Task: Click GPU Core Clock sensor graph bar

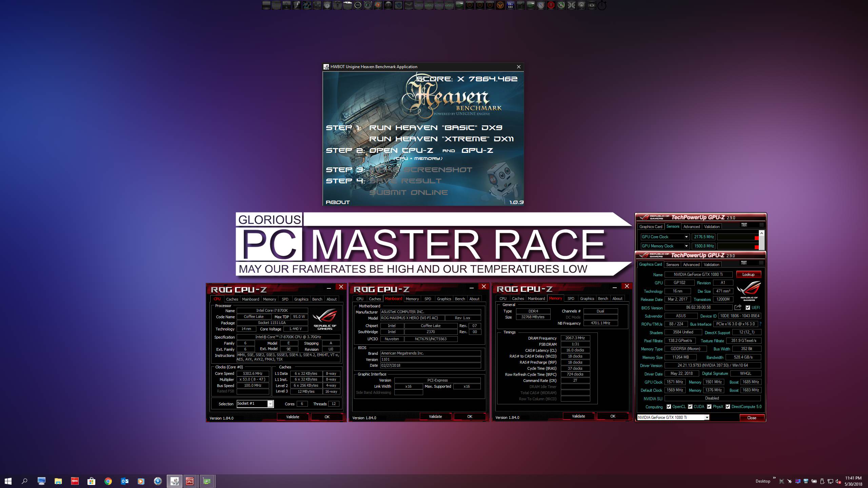Action: pos(738,237)
